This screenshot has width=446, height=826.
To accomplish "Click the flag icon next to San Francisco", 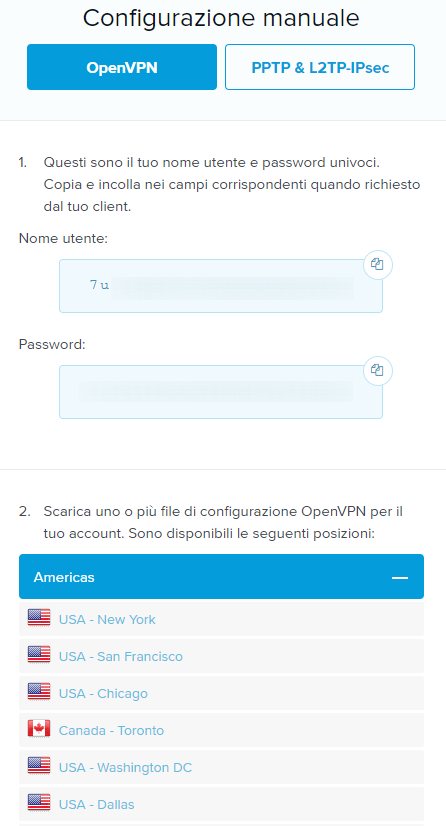I will click(39, 654).
